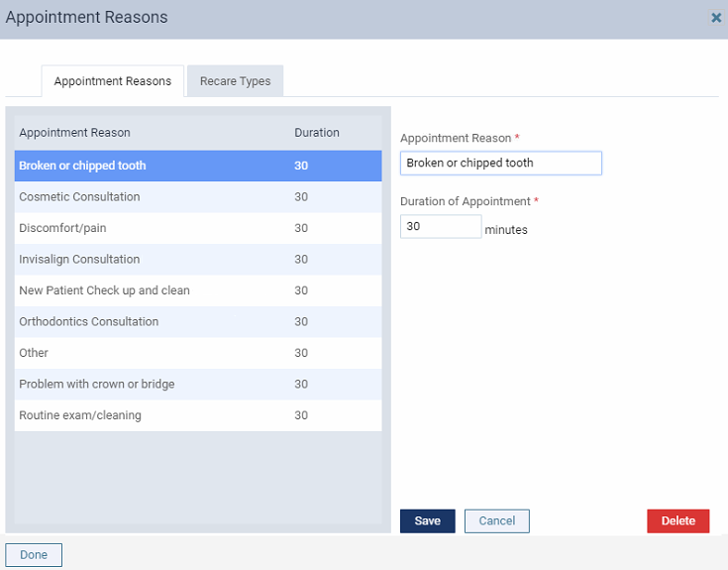The image size is (728, 570).
Task: Save the appointment reason changes
Action: coord(427,521)
